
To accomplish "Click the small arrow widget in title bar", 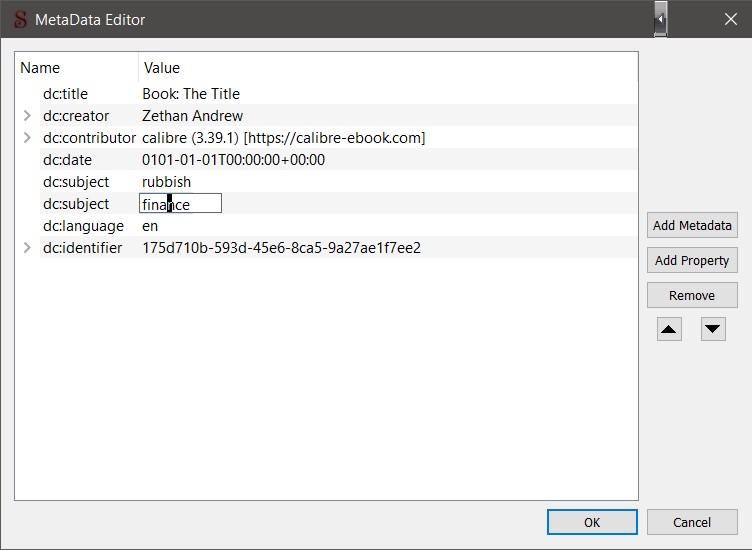I will (x=661, y=19).
